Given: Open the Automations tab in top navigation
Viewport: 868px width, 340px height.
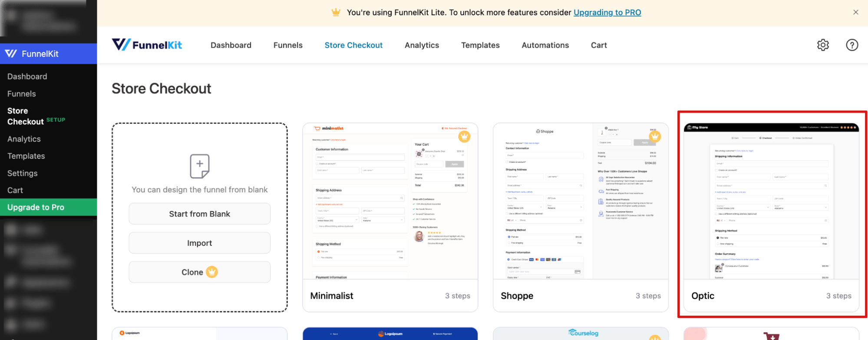Looking at the screenshot, I should click(545, 45).
